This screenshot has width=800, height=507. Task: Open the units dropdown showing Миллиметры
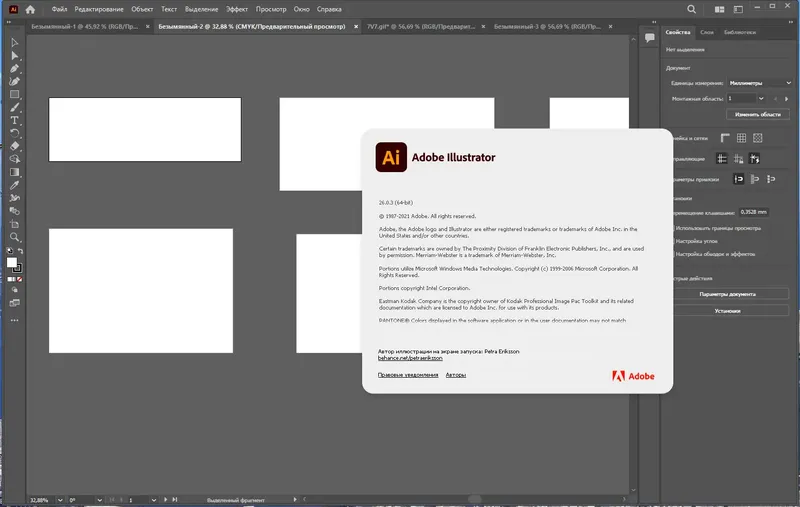(x=760, y=83)
